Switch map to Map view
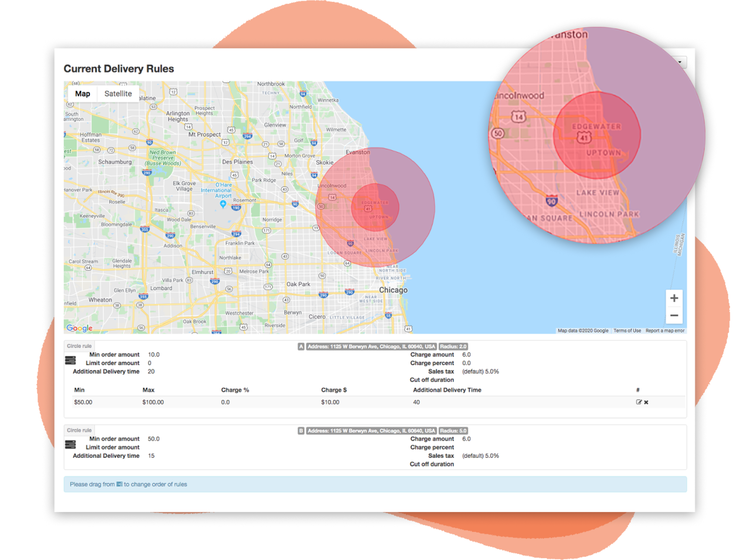Image resolution: width=754 pixels, height=560 pixels. tap(82, 93)
